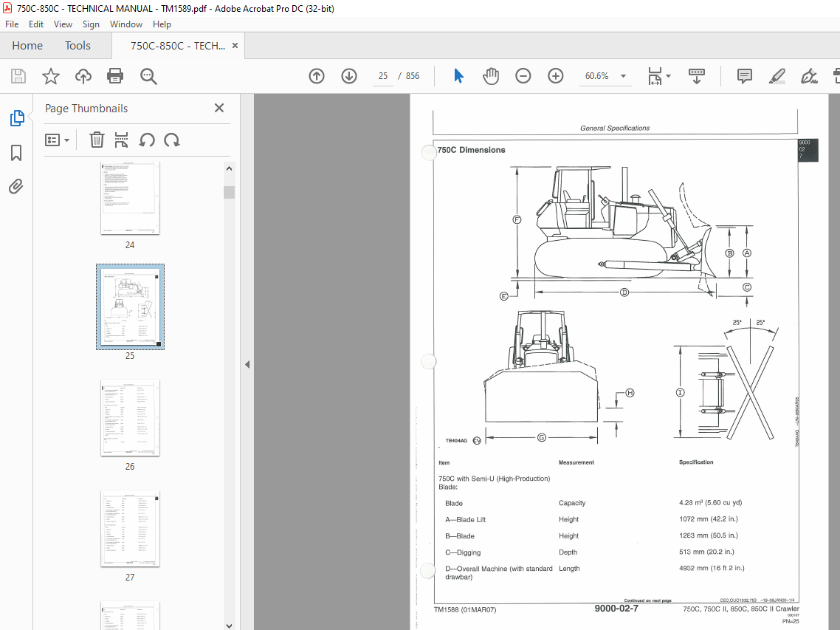This screenshot has height=630, width=840.
Task: Open the Attachments paperclip panel
Action: point(16,187)
